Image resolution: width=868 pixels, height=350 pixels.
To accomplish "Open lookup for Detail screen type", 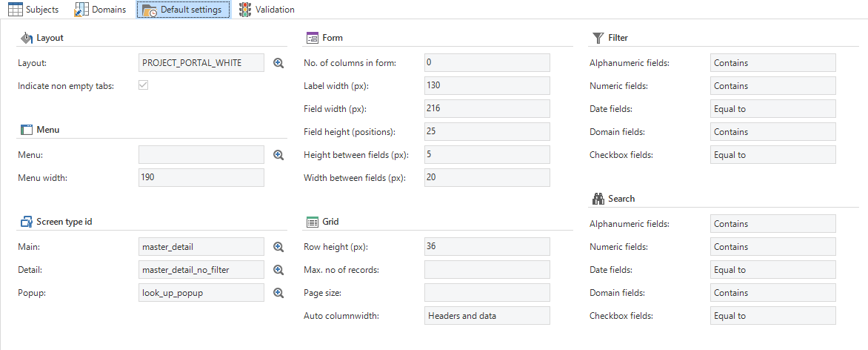I will point(278,270).
